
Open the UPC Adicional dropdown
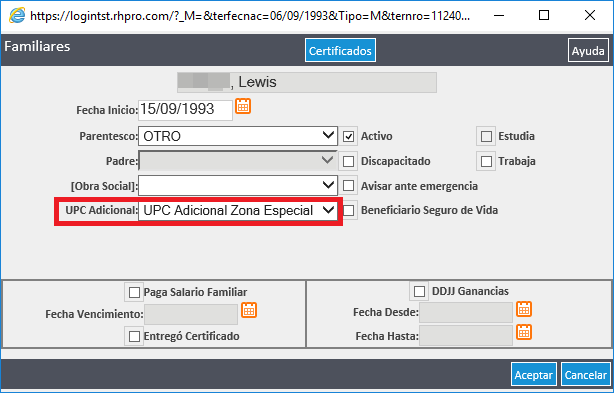coord(238,211)
